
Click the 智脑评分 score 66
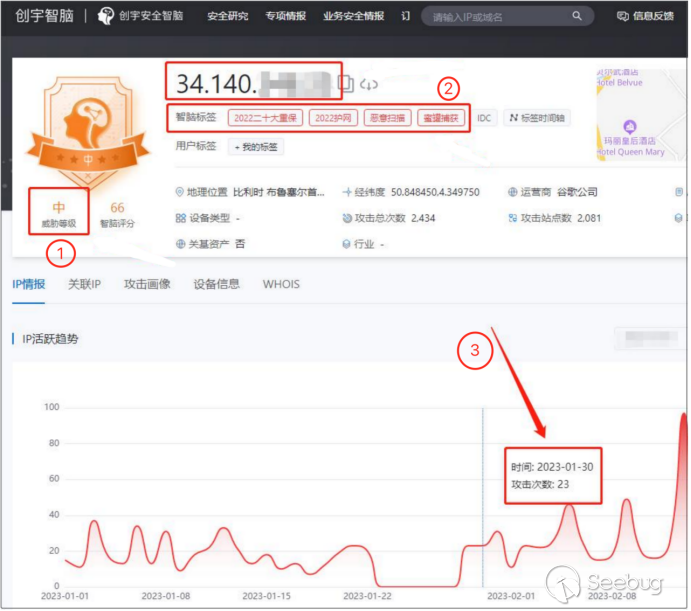pos(118,208)
